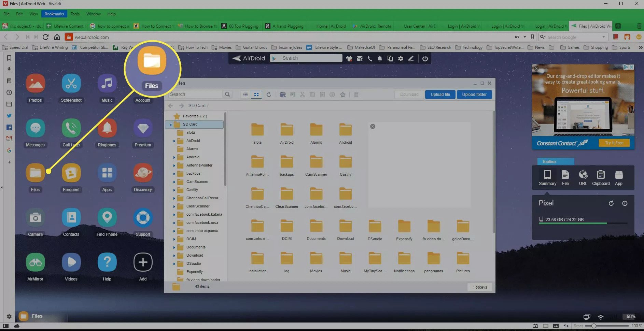Open the Discovery planet icon
This screenshot has width=644, height=331.
tap(143, 173)
